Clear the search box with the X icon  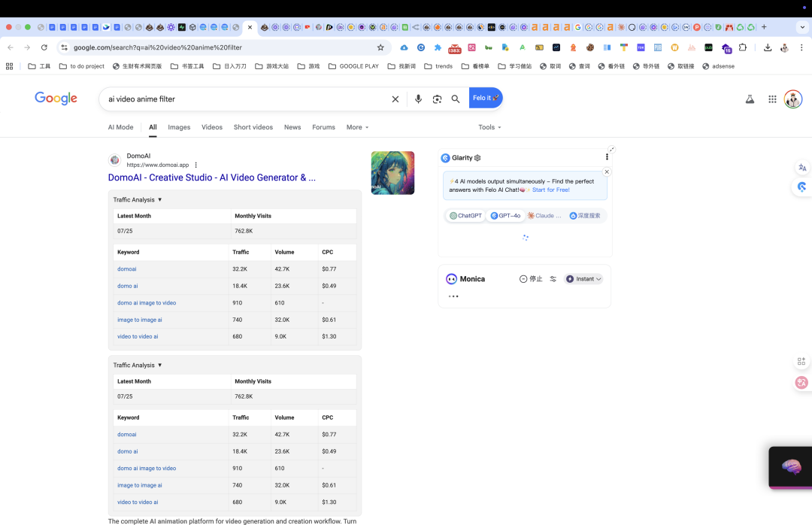[395, 99]
